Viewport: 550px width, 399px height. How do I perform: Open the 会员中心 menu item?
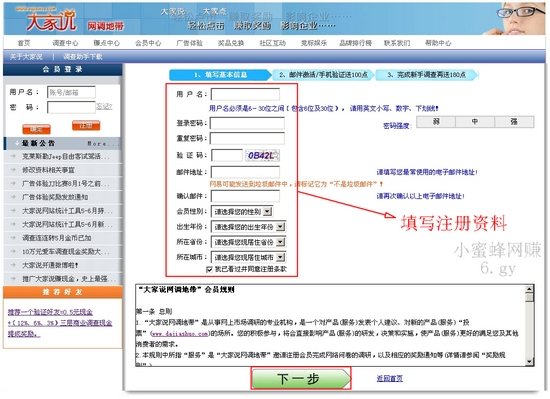pos(148,43)
